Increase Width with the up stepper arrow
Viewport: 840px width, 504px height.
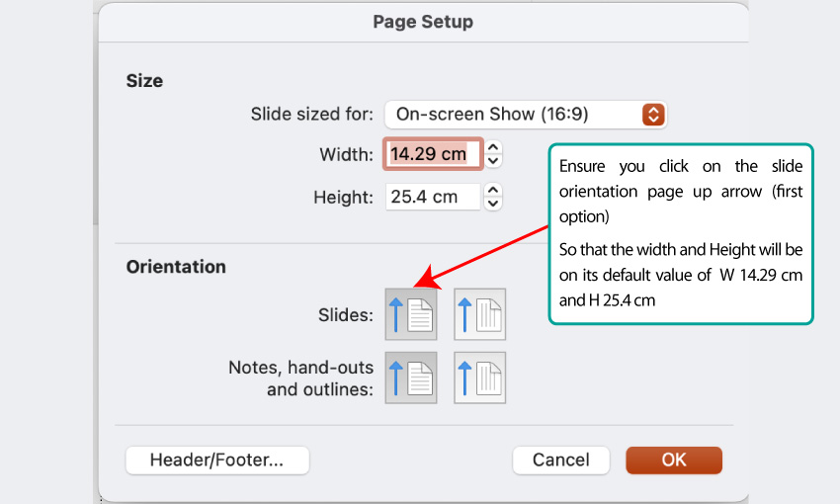493,147
